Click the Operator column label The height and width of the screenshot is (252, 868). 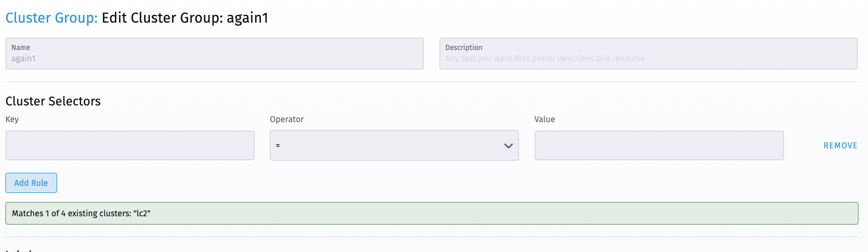286,119
